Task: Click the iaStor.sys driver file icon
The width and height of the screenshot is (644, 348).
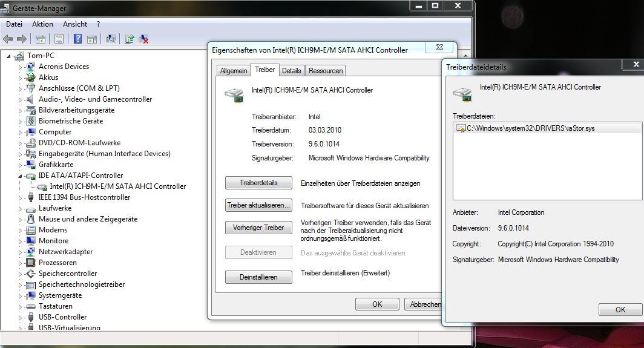Action: pyautogui.click(x=461, y=128)
